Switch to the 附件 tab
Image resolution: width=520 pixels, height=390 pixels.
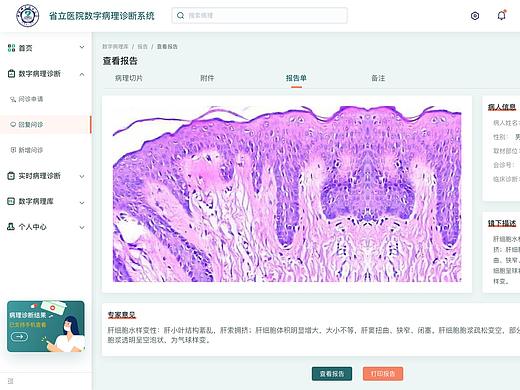207,78
